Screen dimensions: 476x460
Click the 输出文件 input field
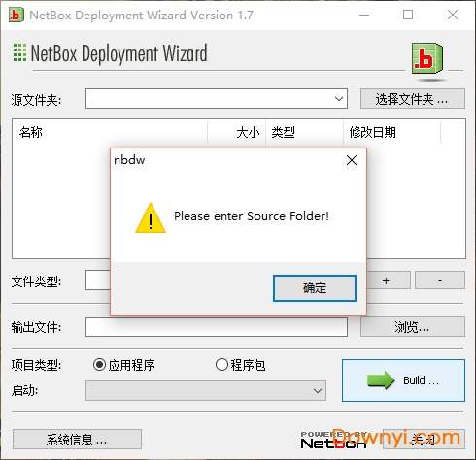[x=217, y=327]
